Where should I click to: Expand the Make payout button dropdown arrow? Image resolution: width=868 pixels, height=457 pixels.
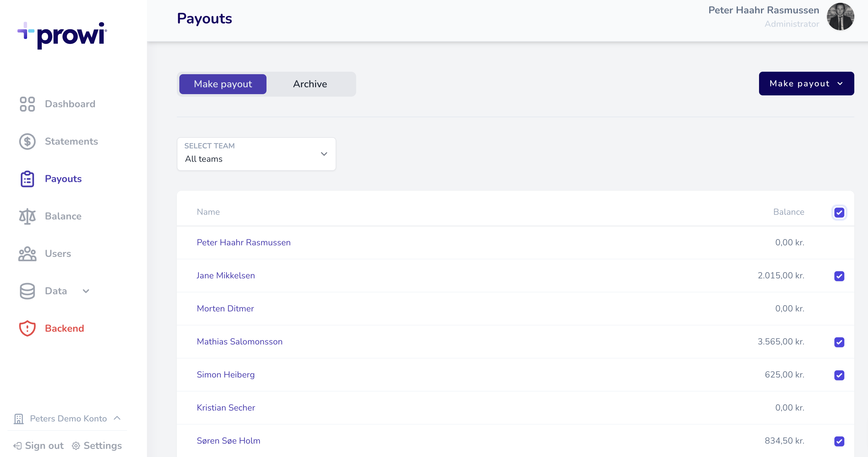(x=839, y=83)
